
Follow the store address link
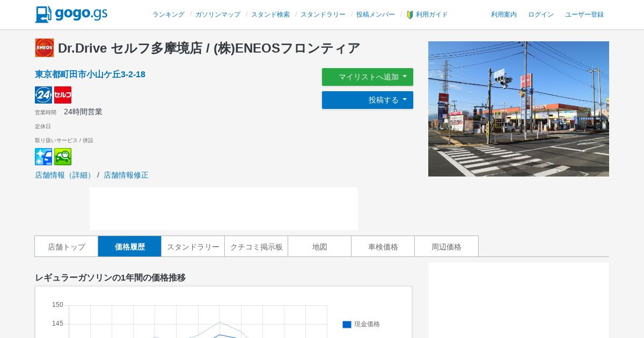click(90, 74)
